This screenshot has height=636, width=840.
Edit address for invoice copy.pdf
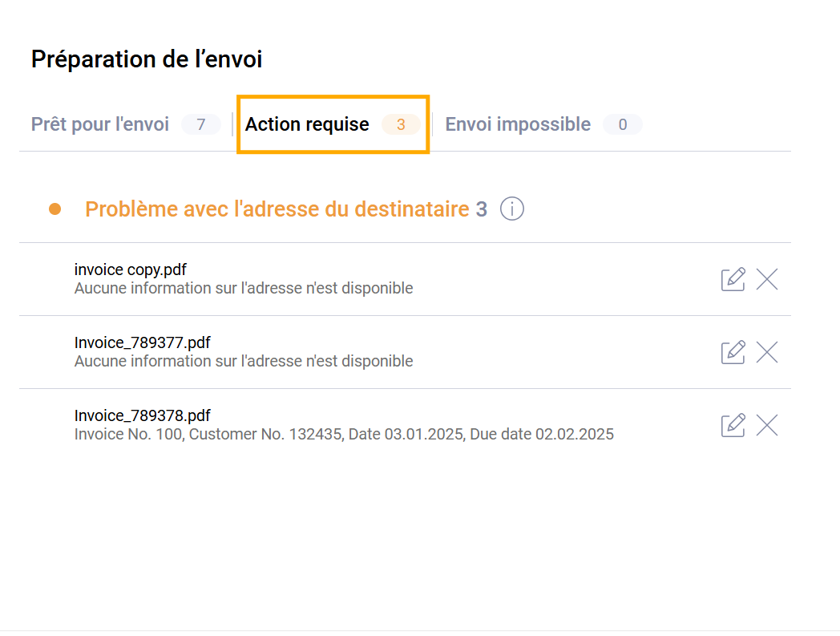(x=733, y=279)
